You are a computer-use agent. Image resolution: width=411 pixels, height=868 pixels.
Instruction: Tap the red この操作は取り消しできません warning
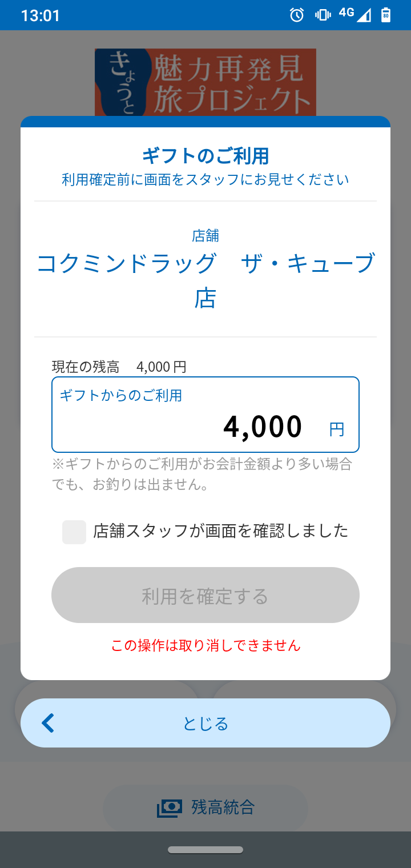205,645
